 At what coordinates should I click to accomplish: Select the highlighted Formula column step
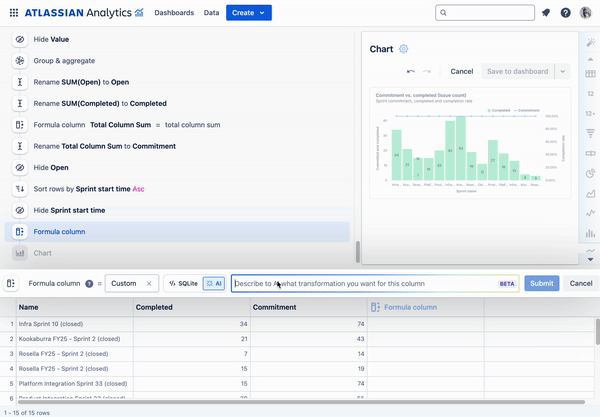coord(177,232)
